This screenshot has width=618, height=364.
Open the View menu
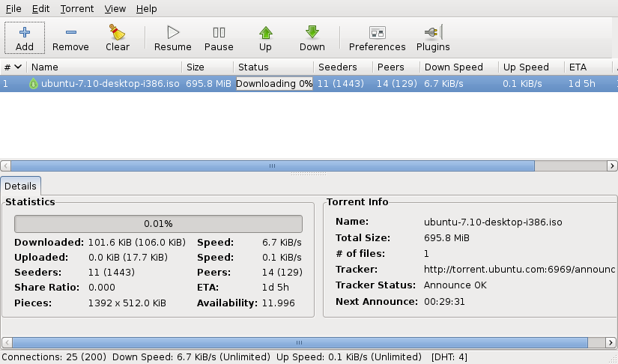pos(115,9)
